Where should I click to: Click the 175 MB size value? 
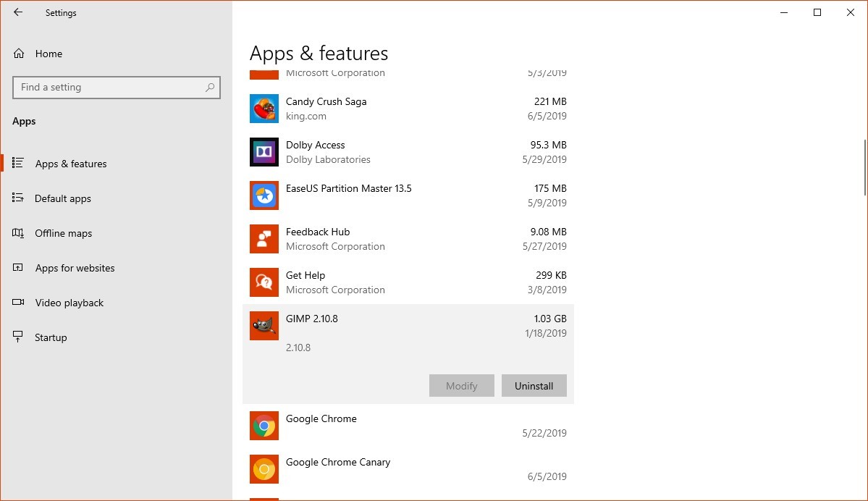[550, 189]
